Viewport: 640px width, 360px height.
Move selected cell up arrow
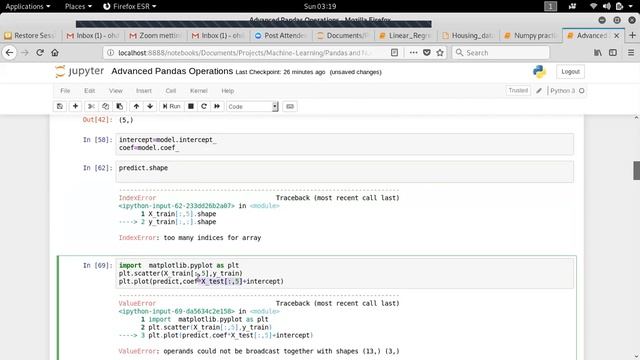coord(136,107)
